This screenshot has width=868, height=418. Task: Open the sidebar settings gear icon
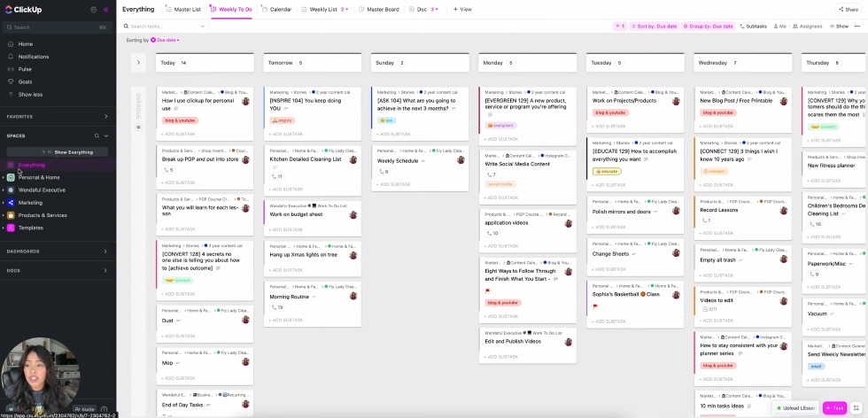pyautogui.click(x=93, y=10)
